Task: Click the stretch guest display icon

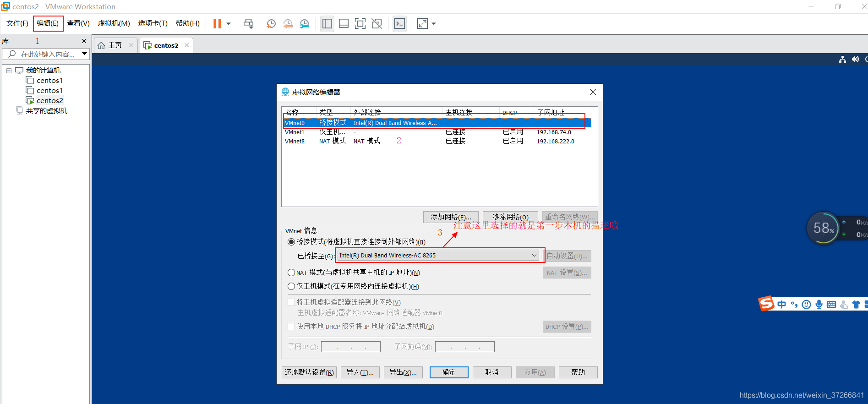Action: tap(422, 23)
